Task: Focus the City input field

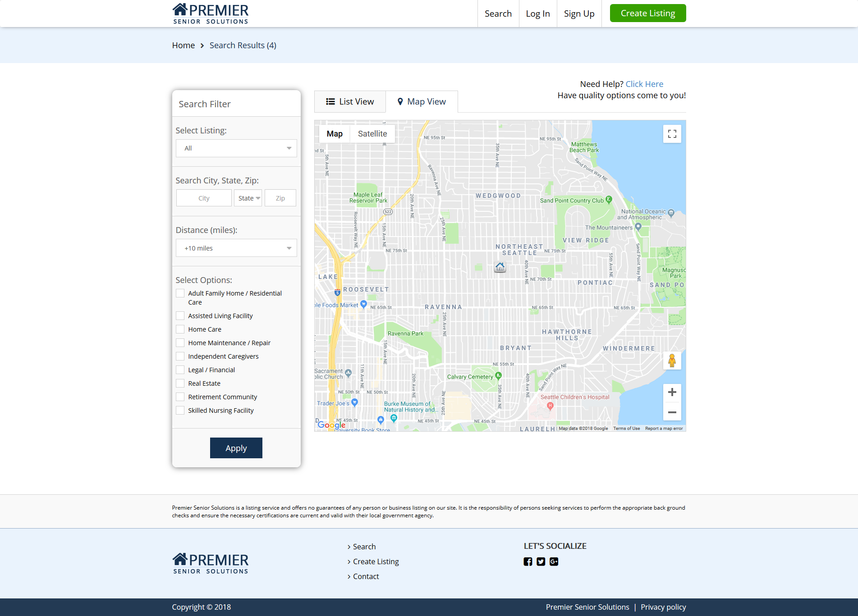Action: [204, 198]
